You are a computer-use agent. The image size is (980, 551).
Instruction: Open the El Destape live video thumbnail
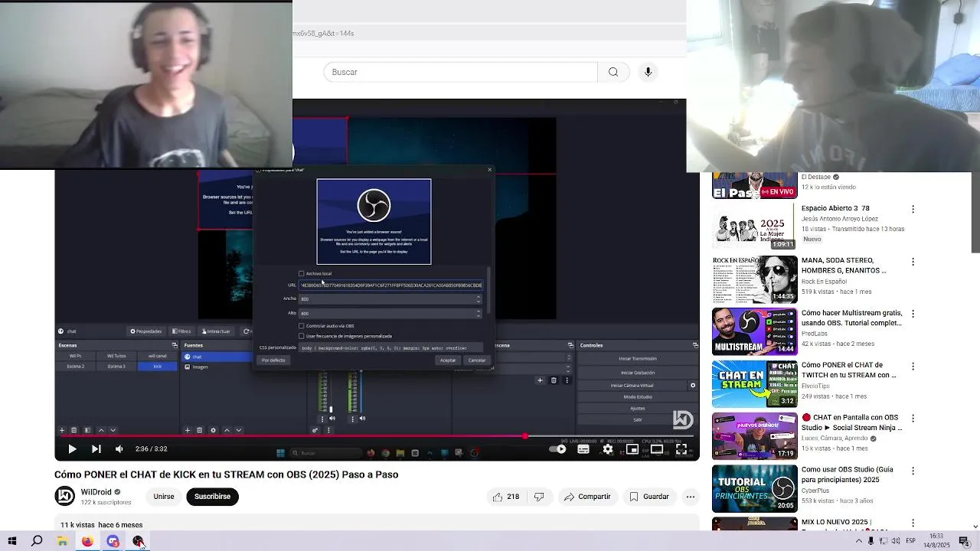point(755,186)
